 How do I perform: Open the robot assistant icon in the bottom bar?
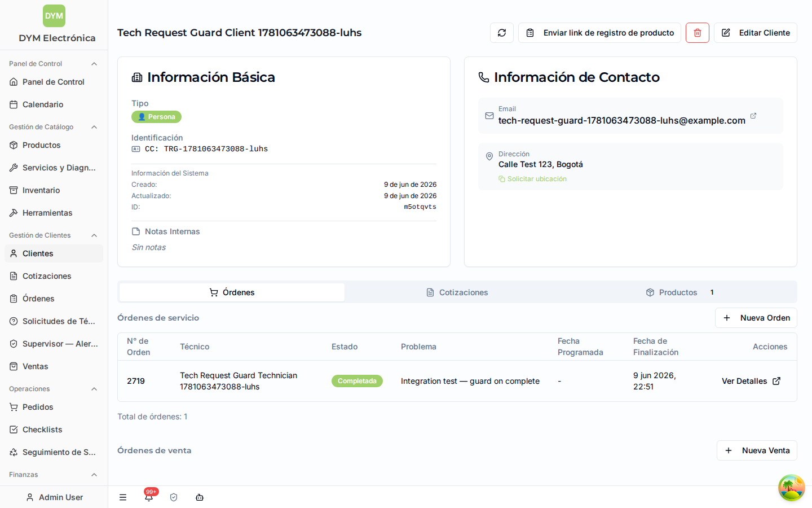[x=200, y=497]
